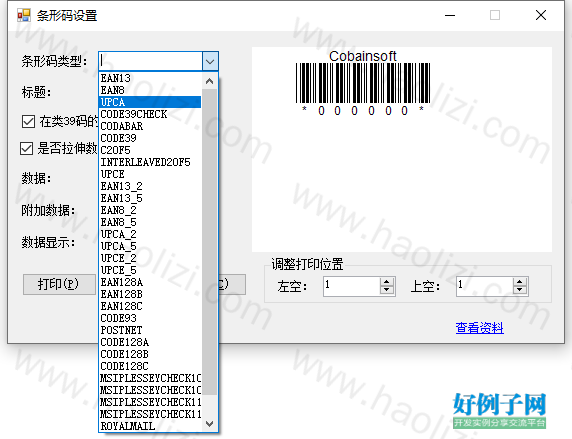Choose EAN8 in the dropdown list
The width and height of the screenshot is (572, 439).
click(150, 90)
